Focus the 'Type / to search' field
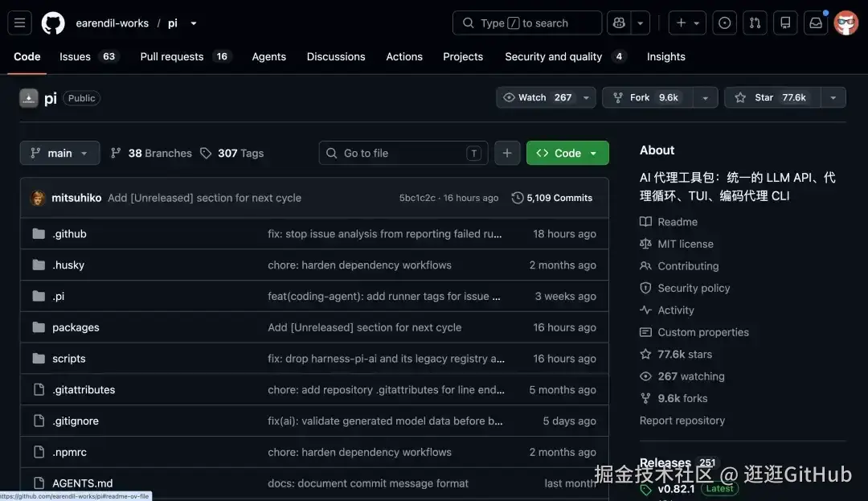 click(527, 23)
